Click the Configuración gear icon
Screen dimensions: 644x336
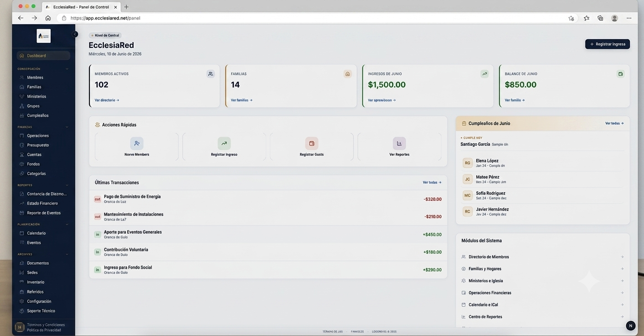(x=21, y=301)
